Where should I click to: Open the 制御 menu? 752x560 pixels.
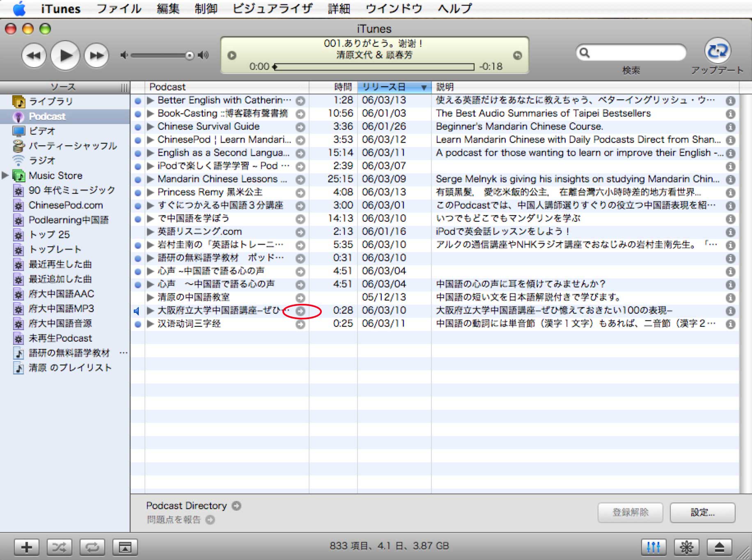click(206, 8)
